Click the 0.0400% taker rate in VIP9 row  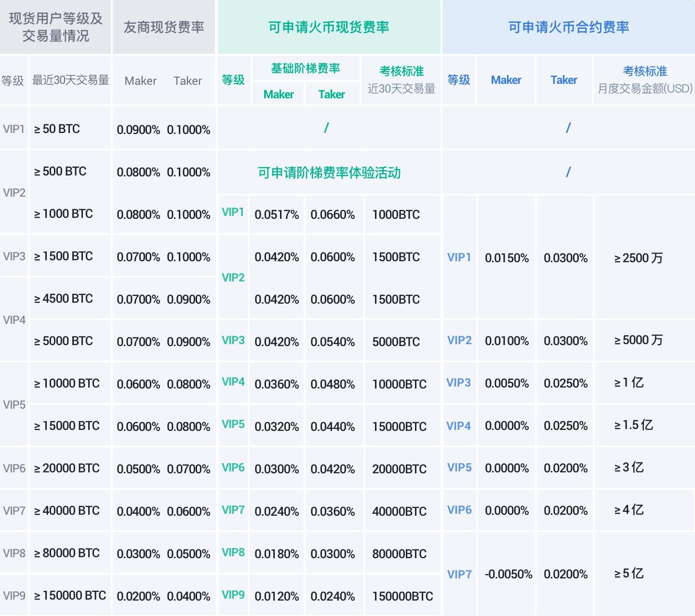coord(188,596)
